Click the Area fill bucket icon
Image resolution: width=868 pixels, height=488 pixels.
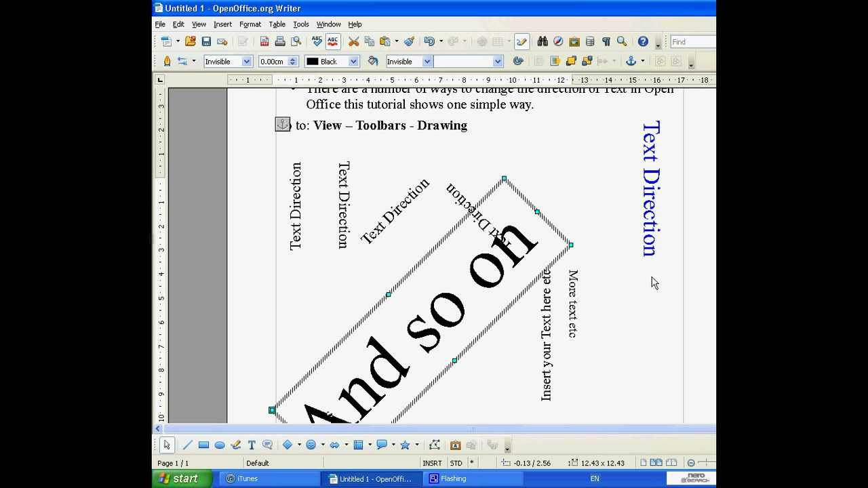click(x=372, y=62)
